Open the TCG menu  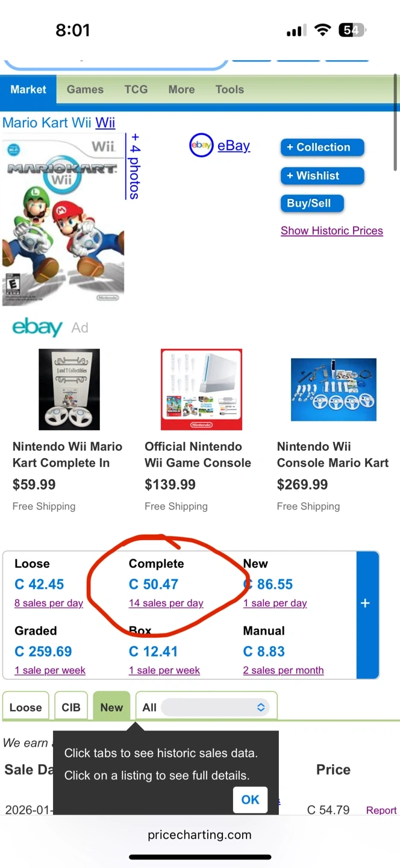[136, 89]
